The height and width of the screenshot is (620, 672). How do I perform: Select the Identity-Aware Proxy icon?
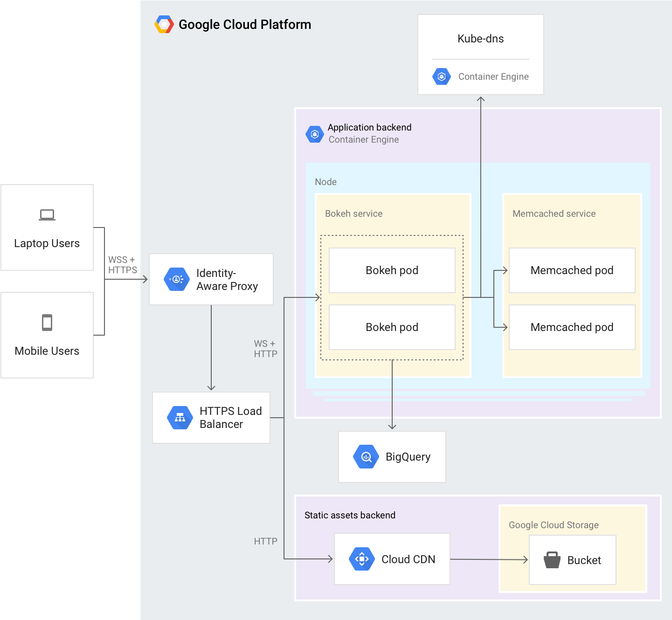tap(177, 279)
